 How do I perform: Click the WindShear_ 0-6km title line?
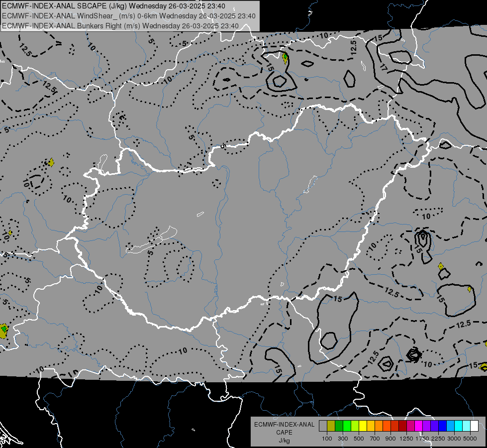129,16
